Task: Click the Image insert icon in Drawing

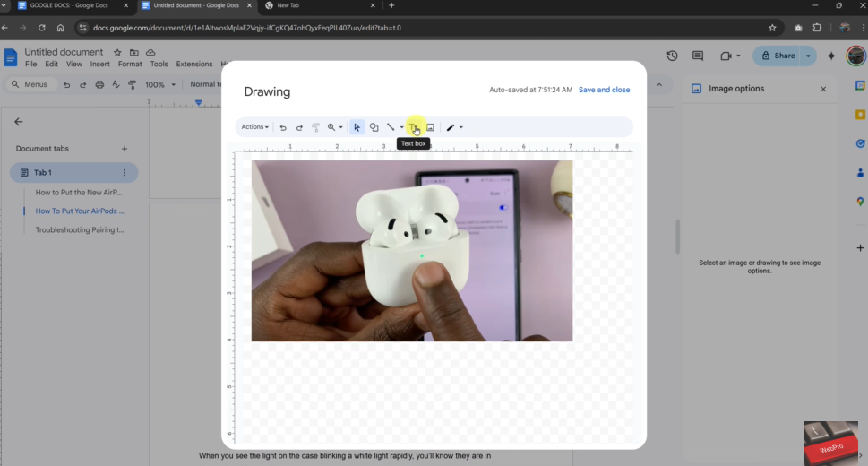Action: 430,127
